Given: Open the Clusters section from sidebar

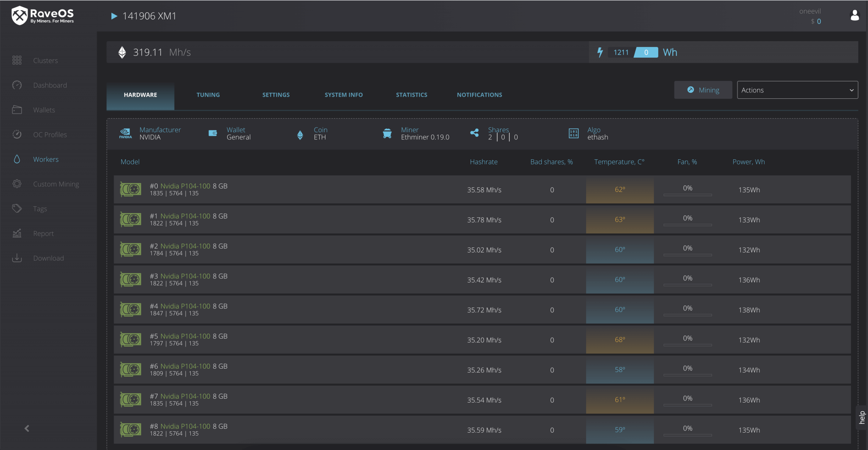Looking at the screenshot, I should click(45, 60).
